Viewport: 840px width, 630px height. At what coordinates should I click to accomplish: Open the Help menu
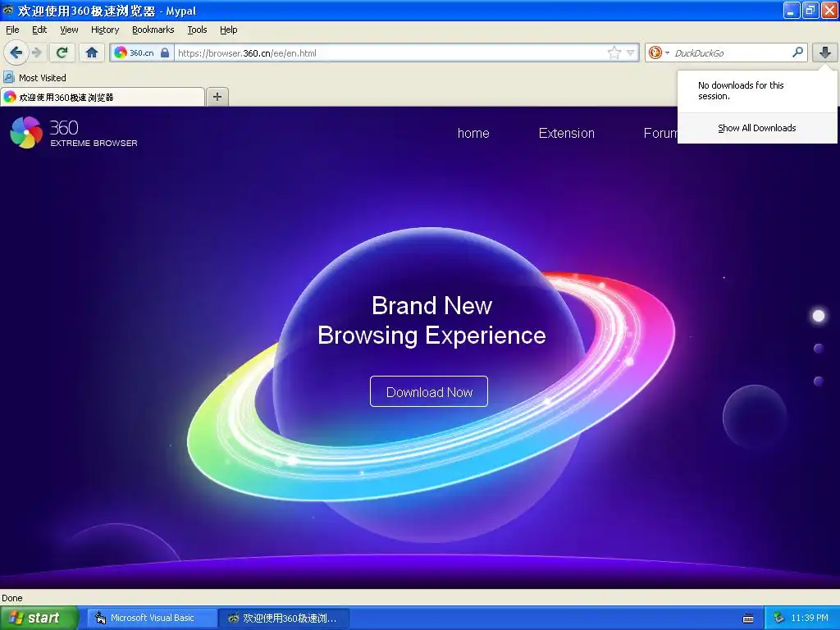pos(229,30)
